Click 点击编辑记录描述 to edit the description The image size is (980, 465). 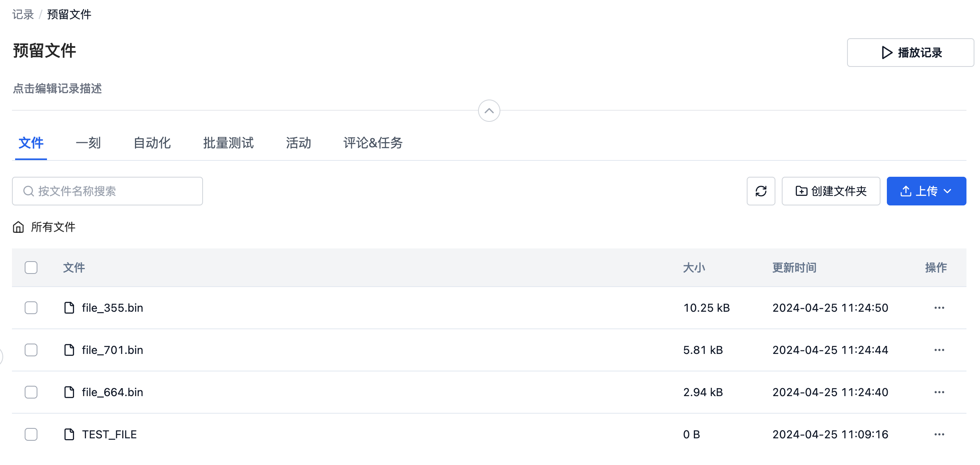[57, 88]
